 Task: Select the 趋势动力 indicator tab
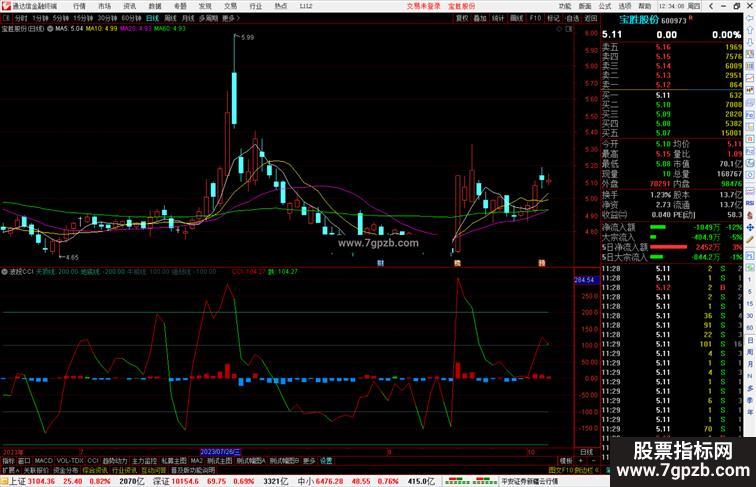click(115, 461)
